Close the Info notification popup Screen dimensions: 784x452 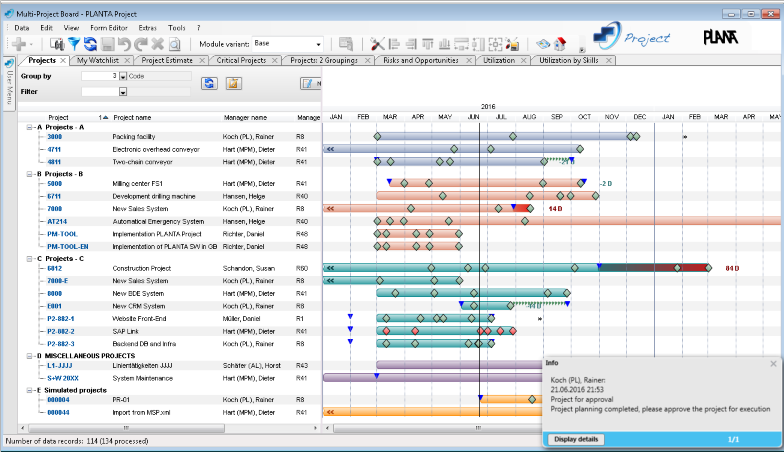(774, 364)
